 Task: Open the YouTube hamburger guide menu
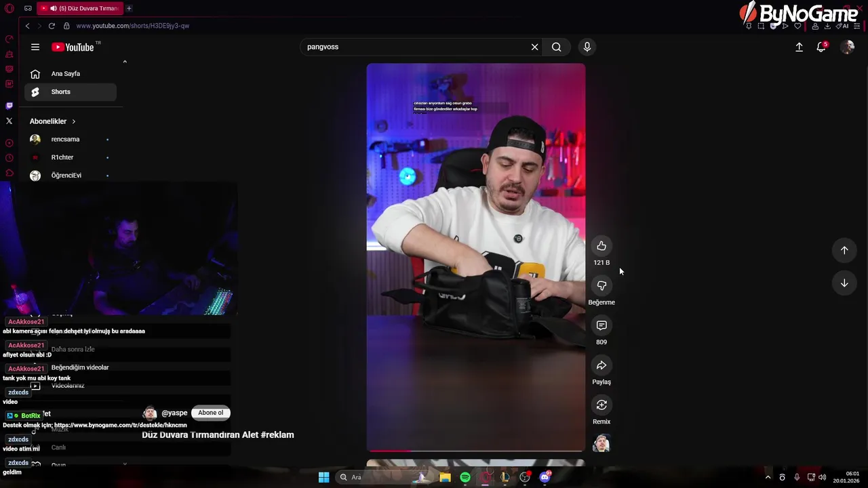point(35,47)
